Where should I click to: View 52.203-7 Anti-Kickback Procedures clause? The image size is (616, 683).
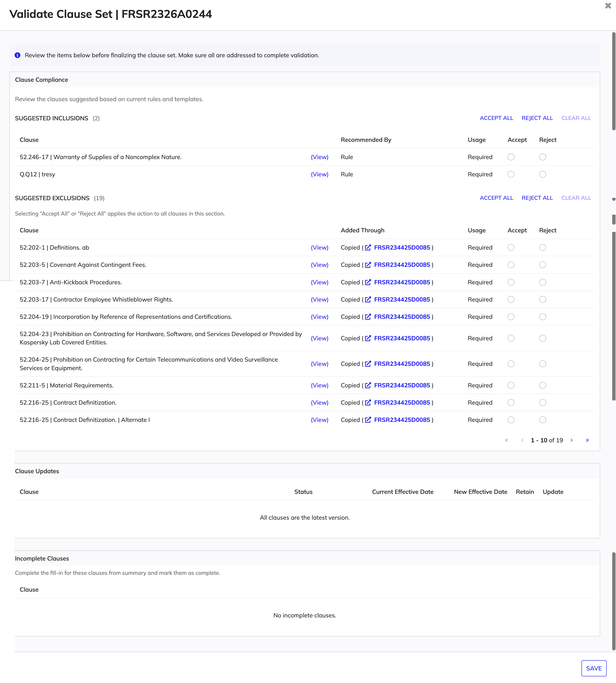(x=320, y=282)
